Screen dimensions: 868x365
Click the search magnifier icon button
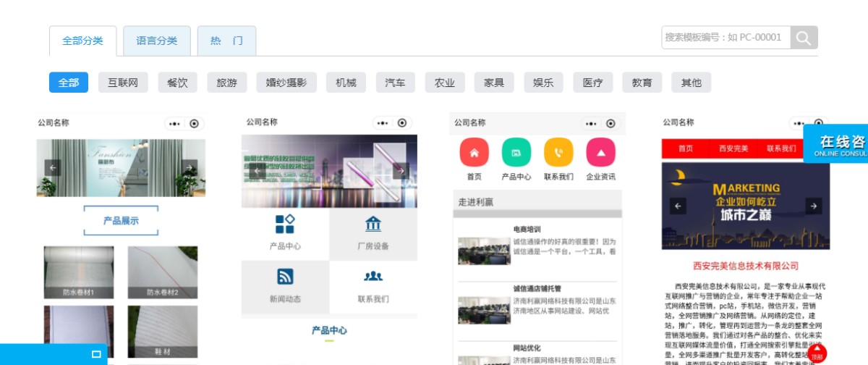(x=804, y=38)
